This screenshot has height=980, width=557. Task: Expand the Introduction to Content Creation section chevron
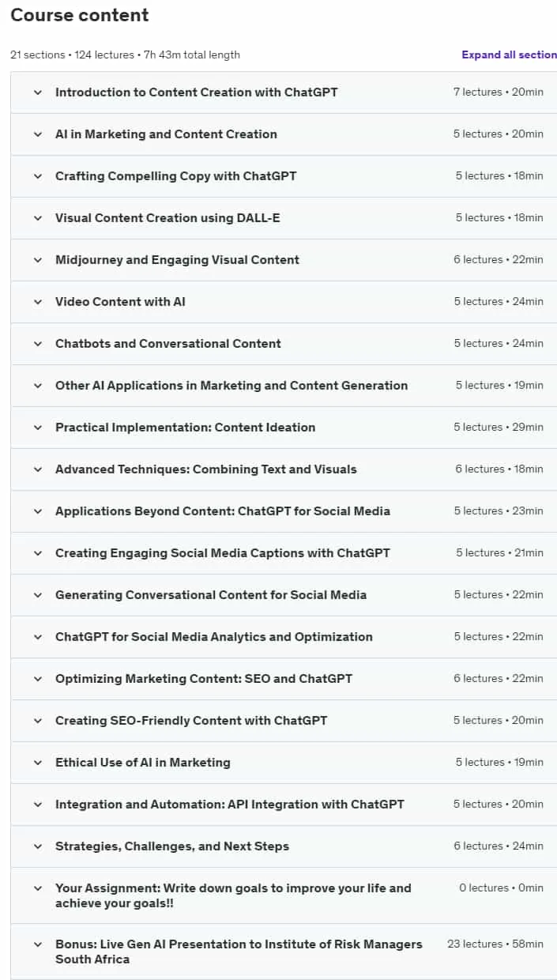37,92
